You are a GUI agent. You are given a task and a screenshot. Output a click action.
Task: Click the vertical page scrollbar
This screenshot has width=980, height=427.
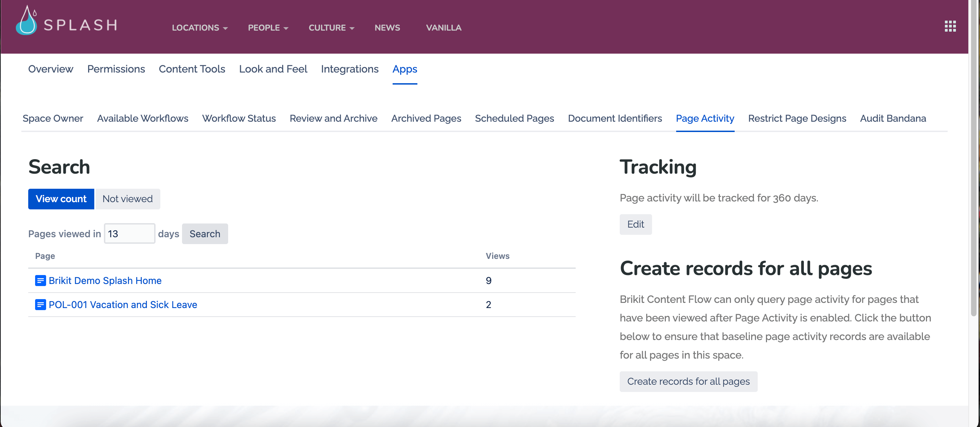974,158
